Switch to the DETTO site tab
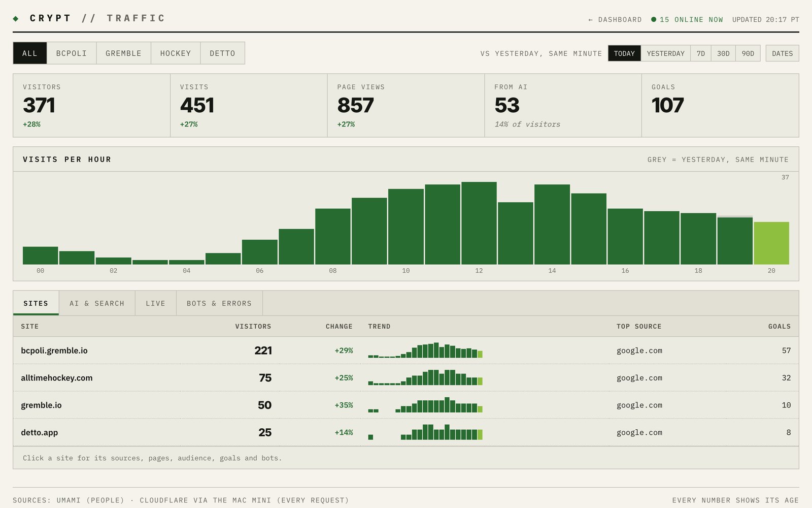The height and width of the screenshot is (508, 812). tap(222, 53)
